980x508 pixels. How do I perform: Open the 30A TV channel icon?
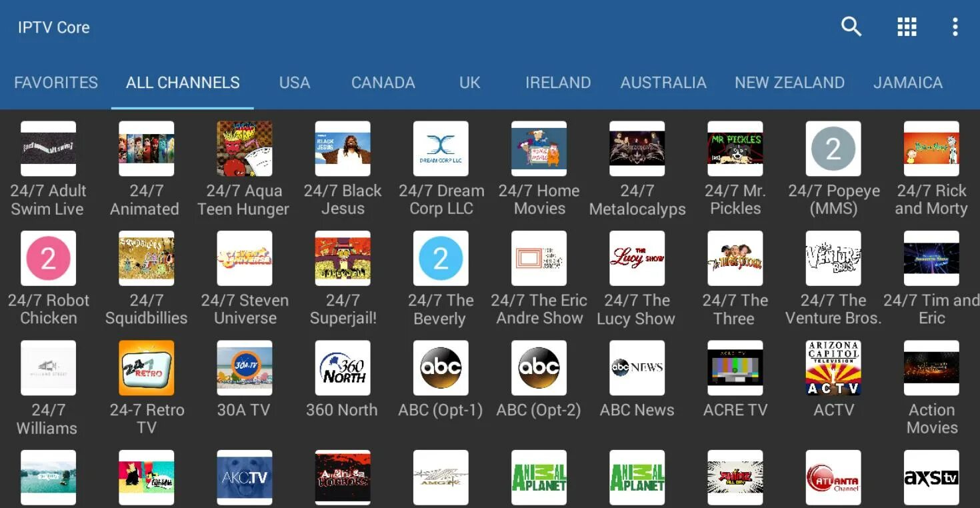tap(245, 368)
